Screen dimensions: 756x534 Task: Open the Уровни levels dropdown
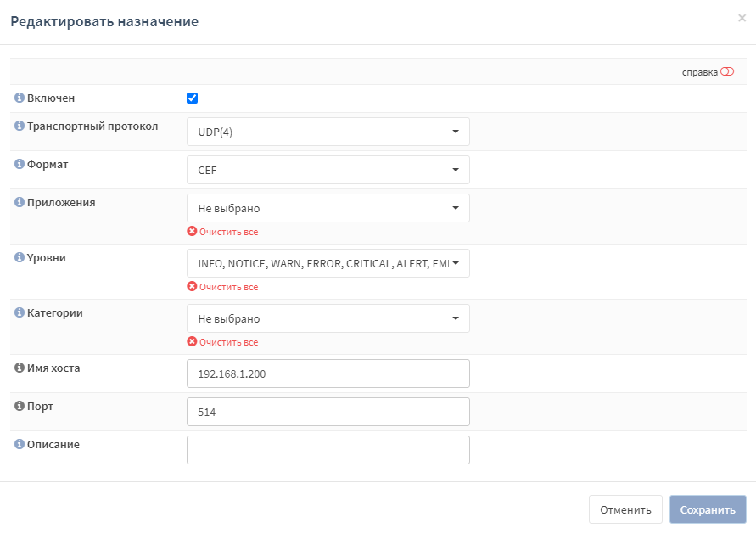328,263
